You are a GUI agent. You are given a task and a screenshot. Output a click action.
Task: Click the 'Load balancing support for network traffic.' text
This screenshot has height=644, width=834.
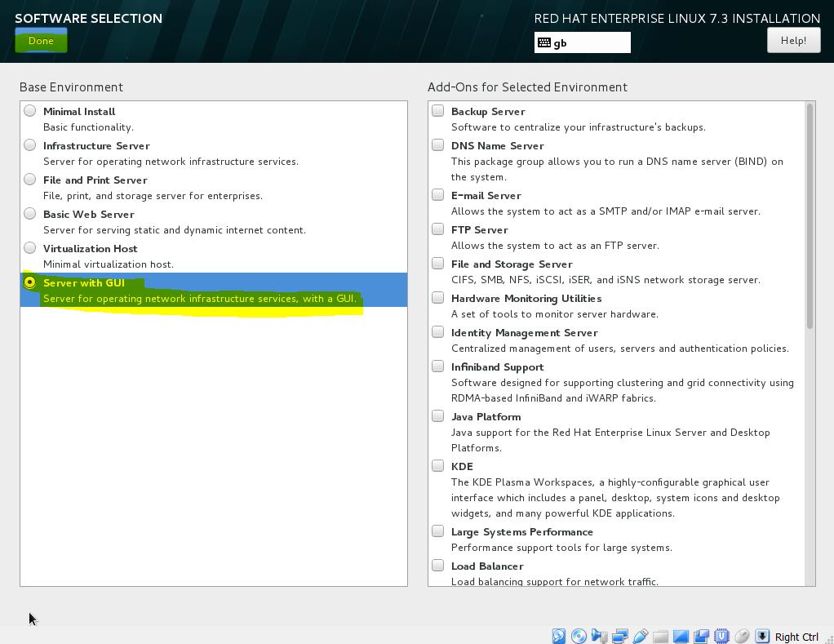(555, 581)
